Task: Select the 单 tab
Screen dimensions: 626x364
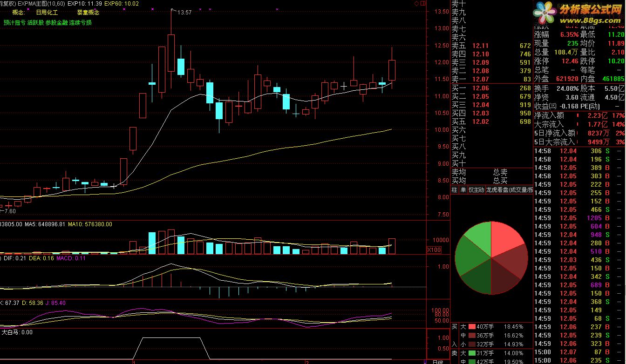Action: tap(463, 190)
